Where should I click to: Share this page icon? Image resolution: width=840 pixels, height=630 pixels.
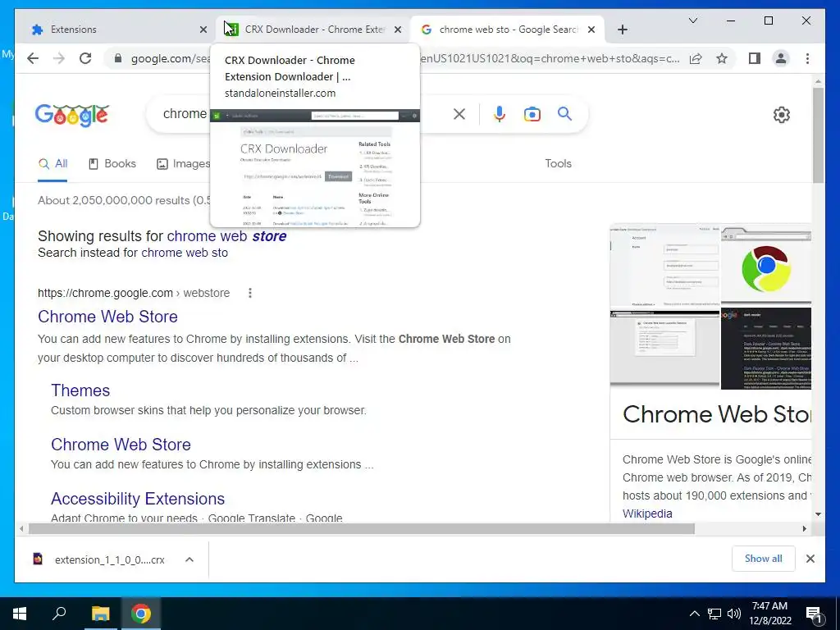click(696, 58)
